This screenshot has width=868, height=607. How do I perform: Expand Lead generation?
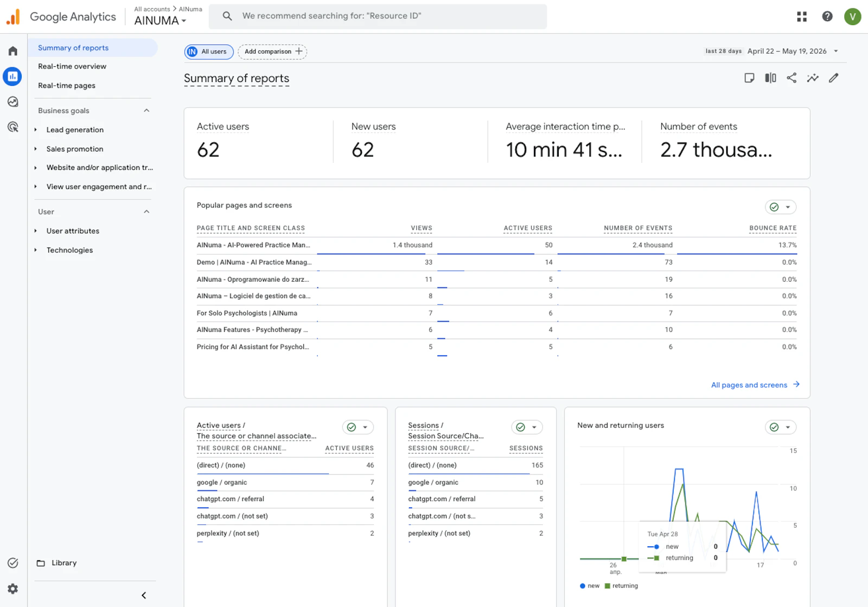point(36,130)
